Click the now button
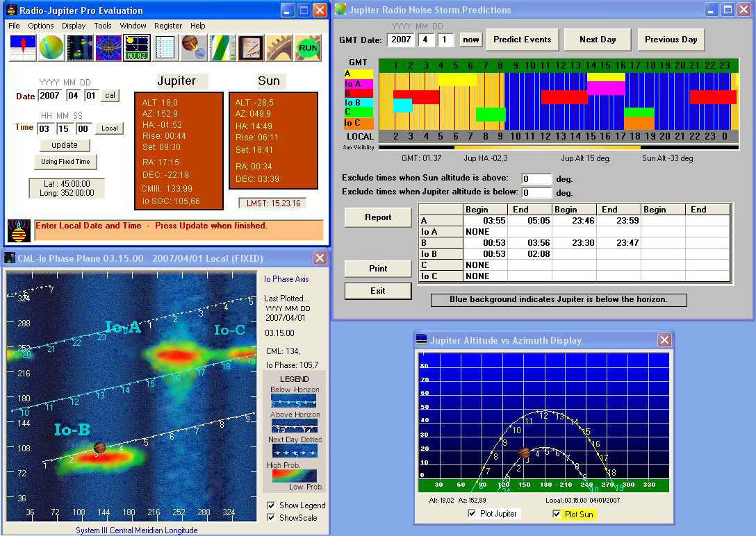The height and width of the screenshot is (536, 756). (x=471, y=40)
